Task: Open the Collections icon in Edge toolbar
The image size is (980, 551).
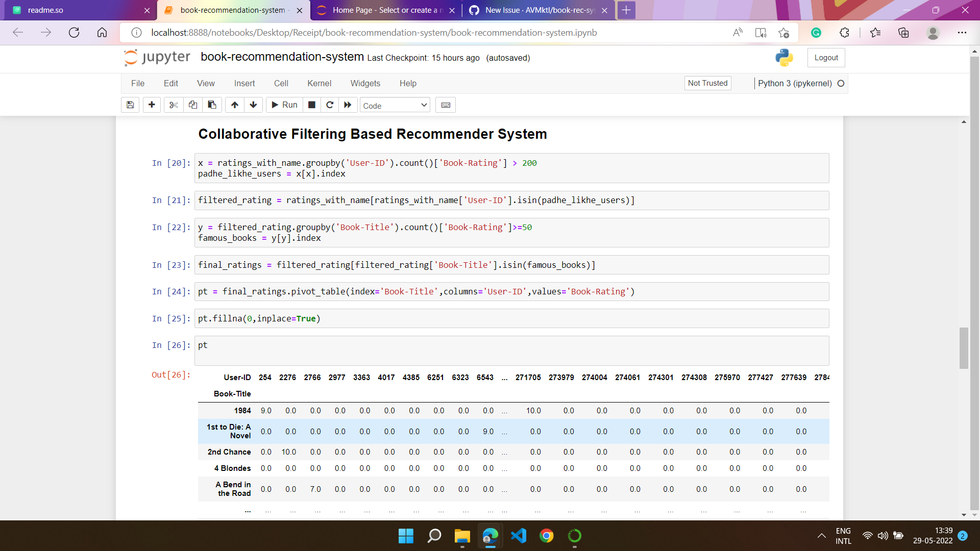Action: tap(903, 33)
